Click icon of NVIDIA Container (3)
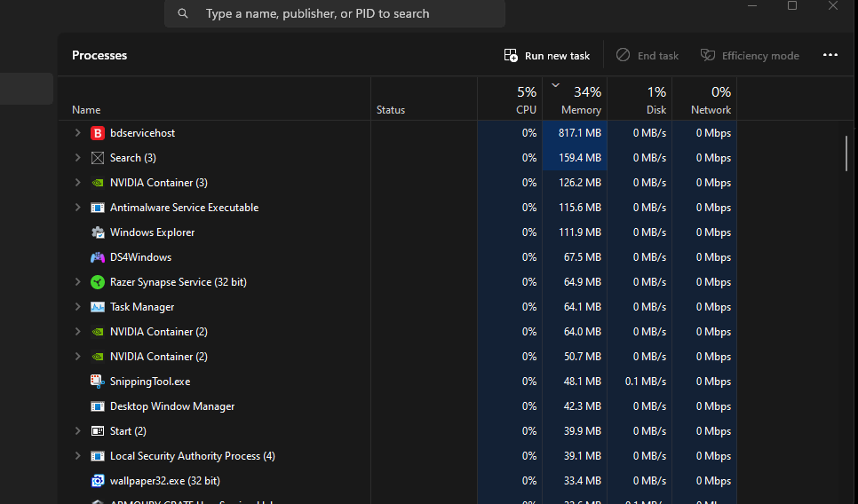Image resolution: width=858 pixels, height=504 pixels. coord(98,183)
